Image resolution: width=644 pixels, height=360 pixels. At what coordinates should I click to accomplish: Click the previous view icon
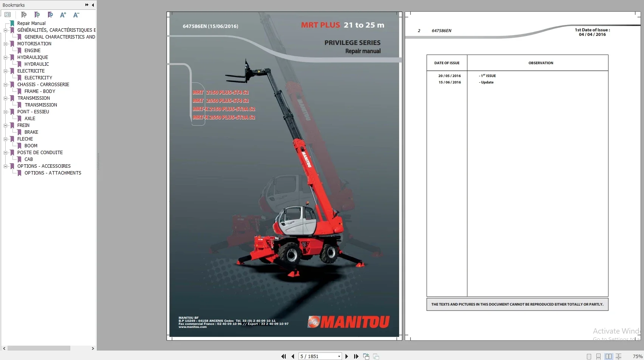[x=366, y=356]
